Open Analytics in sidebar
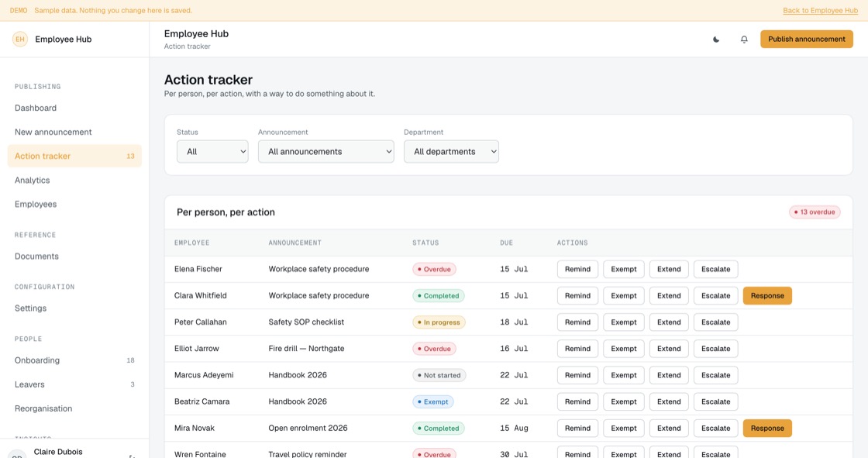The width and height of the screenshot is (868, 458). pos(74,180)
